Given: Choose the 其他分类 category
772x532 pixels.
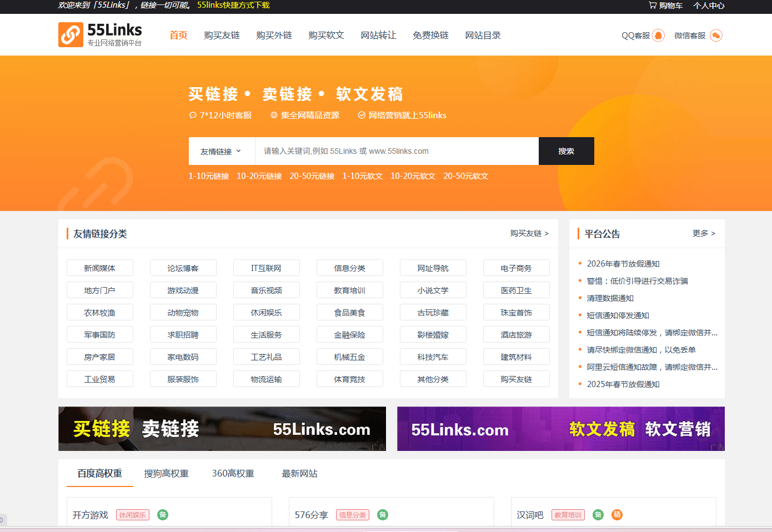Looking at the screenshot, I should tap(433, 379).
